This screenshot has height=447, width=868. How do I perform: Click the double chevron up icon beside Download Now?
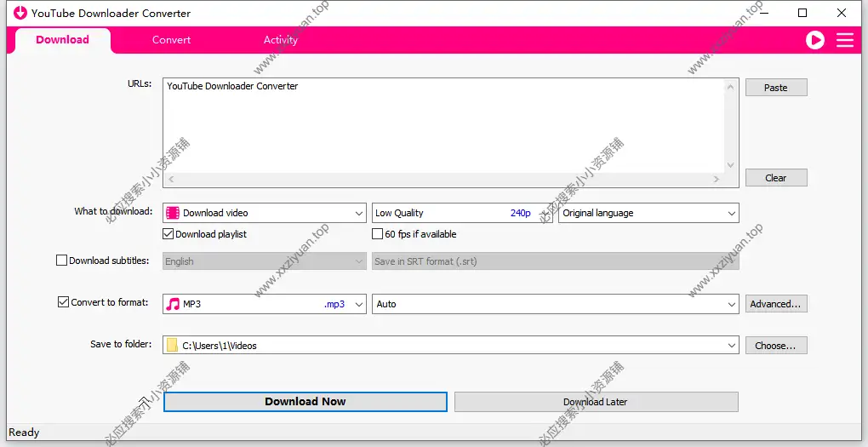(x=143, y=402)
